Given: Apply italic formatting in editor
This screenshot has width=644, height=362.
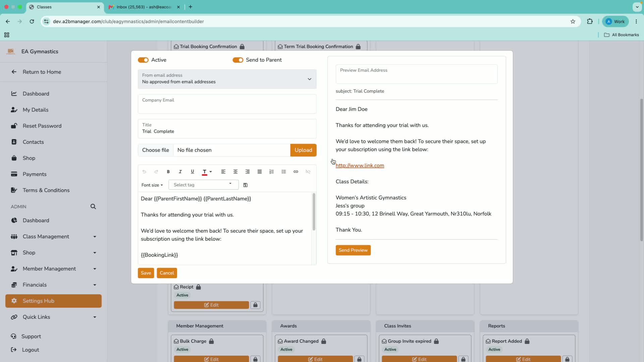Looking at the screenshot, I should click(180, 172).
